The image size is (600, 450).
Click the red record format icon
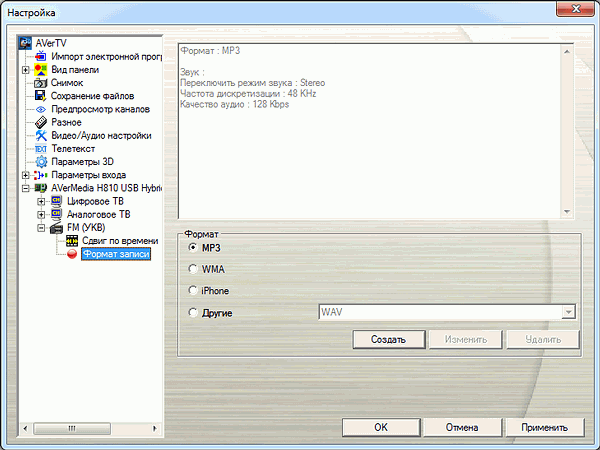point(72,254)
